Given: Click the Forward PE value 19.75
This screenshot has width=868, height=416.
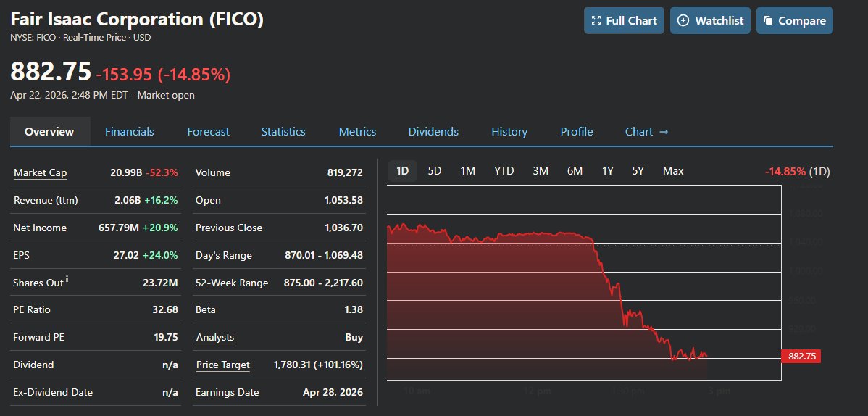Looking at the screenshot, I should click(x=165, y=337).
